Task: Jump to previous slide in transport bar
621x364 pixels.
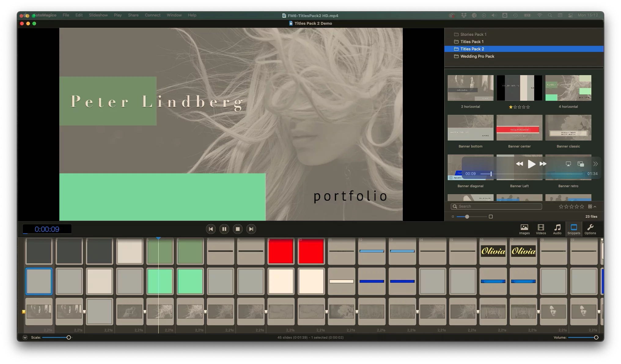Action: 211,229
